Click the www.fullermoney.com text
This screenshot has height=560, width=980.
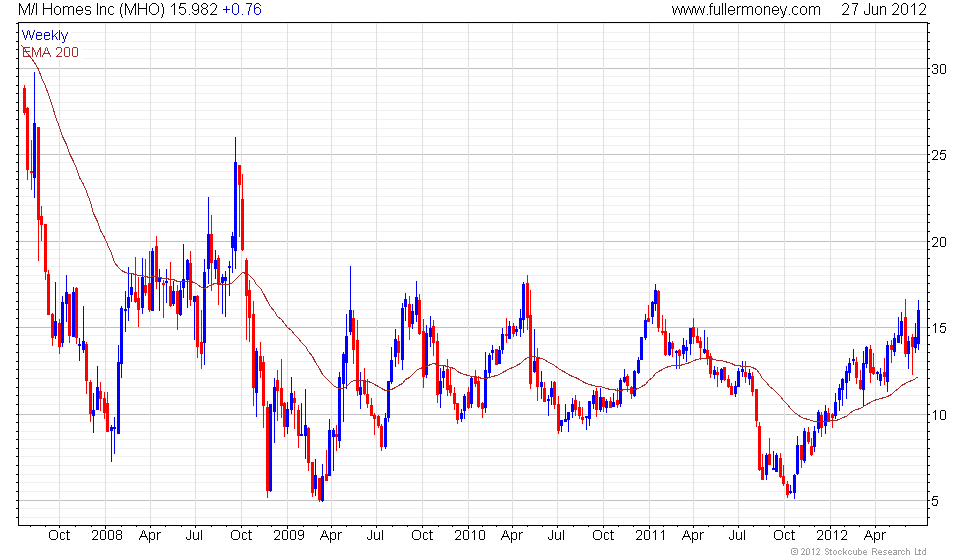(746, 9)
